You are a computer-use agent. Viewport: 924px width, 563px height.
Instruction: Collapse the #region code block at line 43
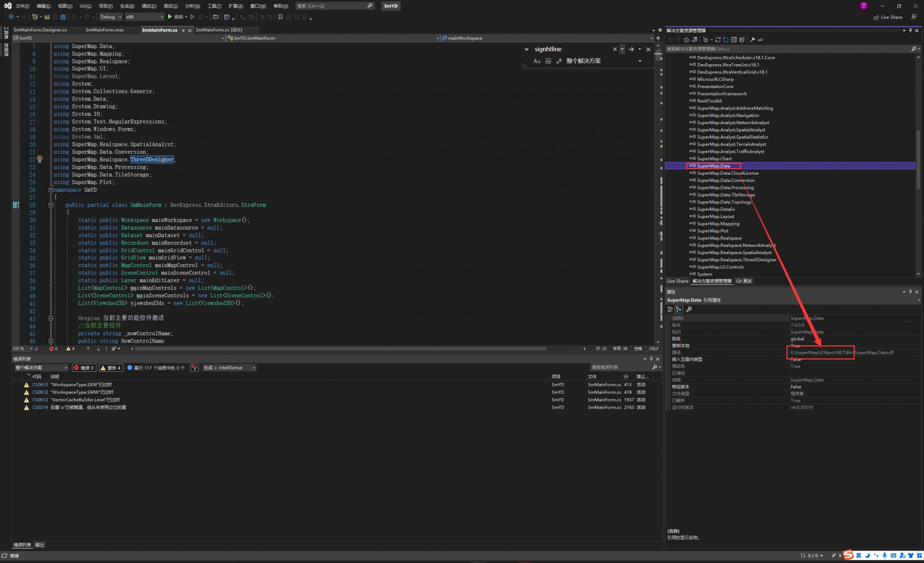51,318
